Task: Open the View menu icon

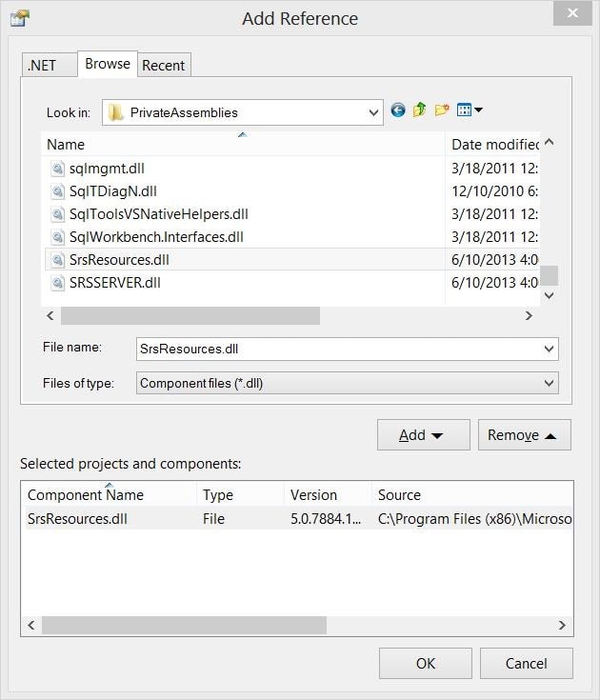Action: tap(470, 110)
